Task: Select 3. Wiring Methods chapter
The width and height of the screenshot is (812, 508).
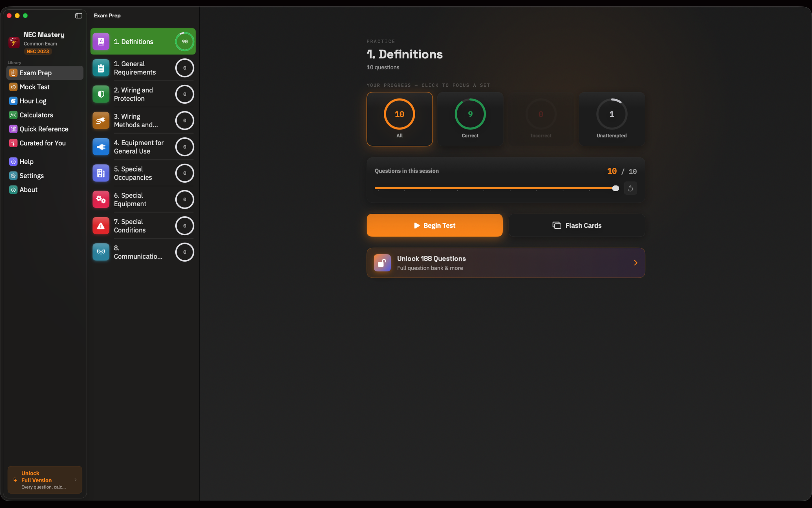Action: coord(143,121)
